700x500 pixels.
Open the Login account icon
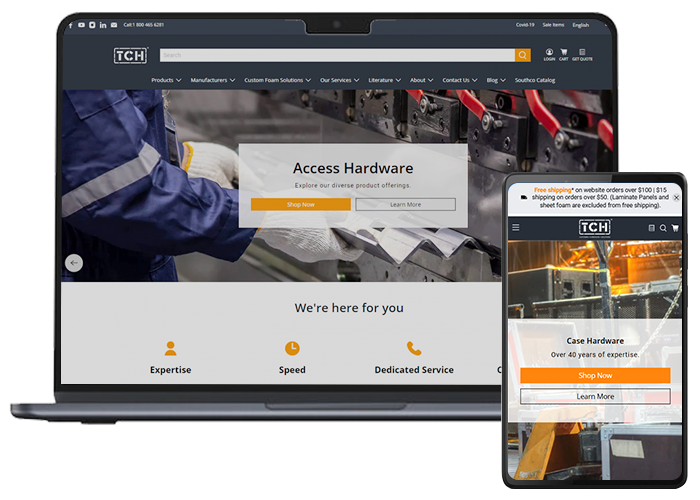pos(549,54)
